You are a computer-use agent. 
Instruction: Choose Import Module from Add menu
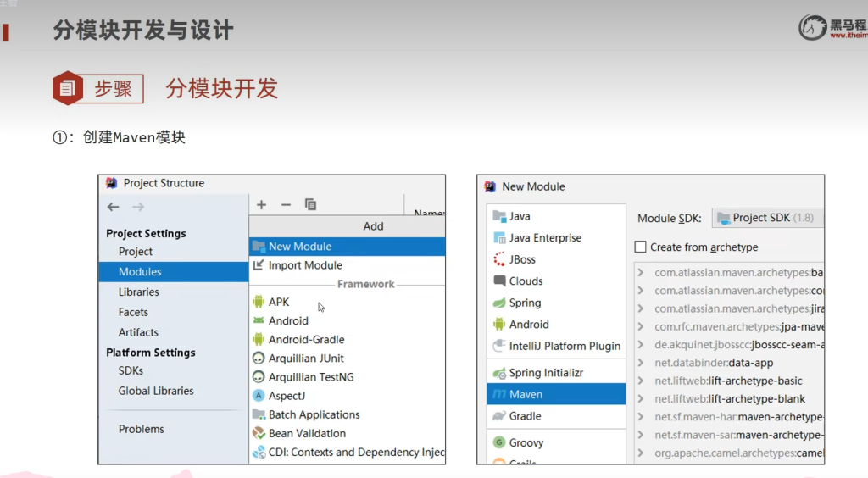click(x=305, y=265)
